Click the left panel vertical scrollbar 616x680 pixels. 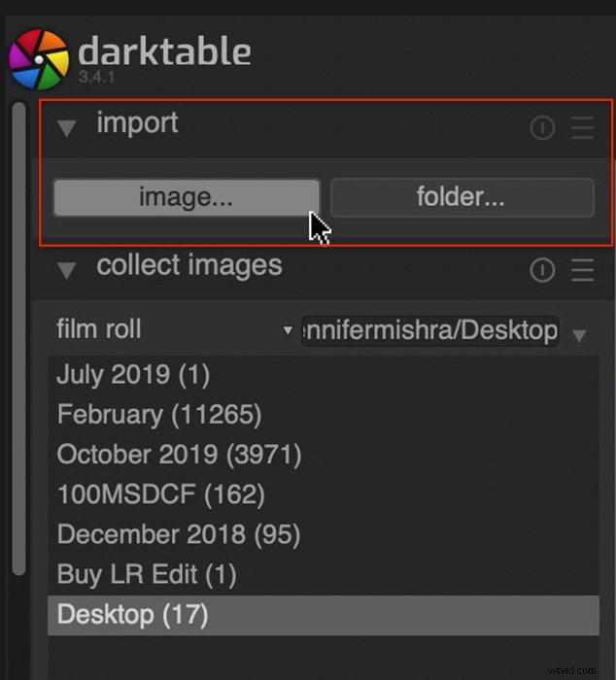[19, 338]
